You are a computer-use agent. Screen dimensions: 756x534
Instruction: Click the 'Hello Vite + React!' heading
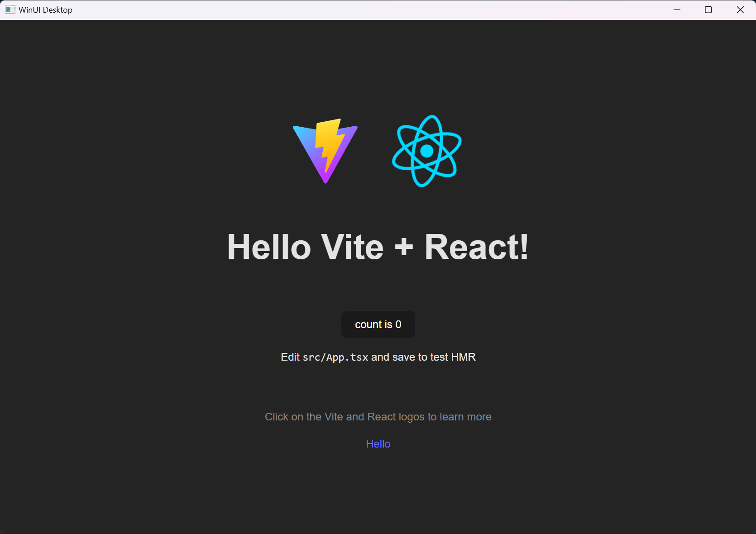[378, 247]
